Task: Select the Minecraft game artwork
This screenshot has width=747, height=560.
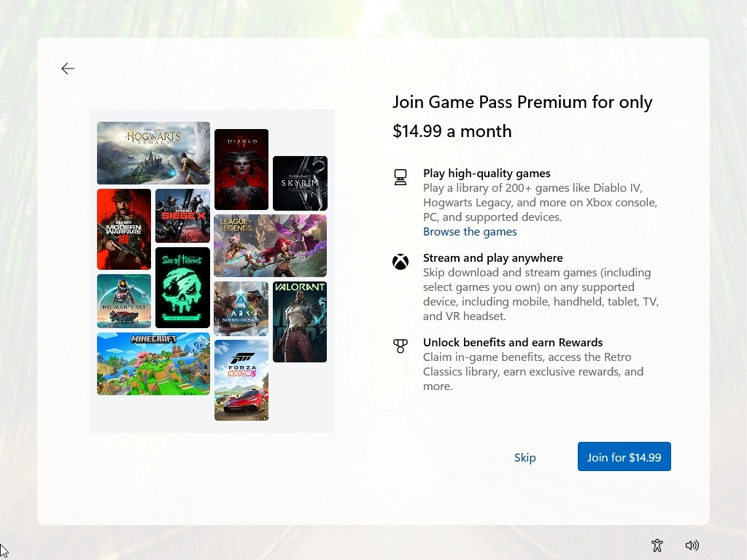Action: click(153, 364)
